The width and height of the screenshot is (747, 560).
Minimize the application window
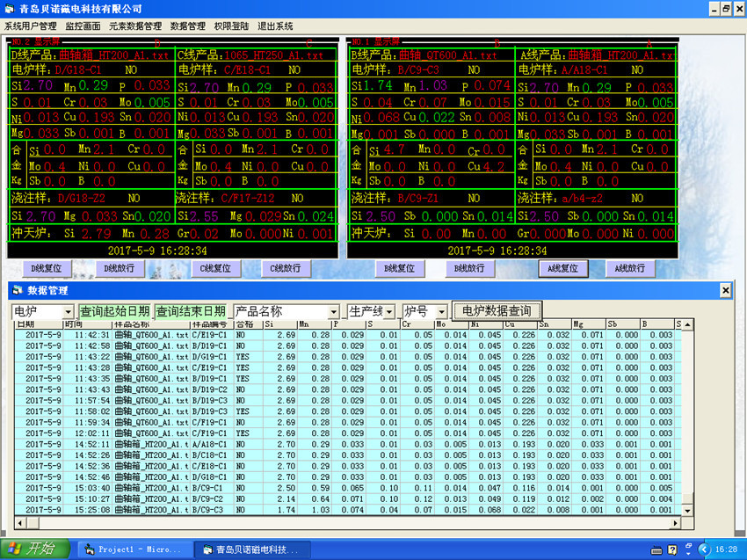pyautogui.click(x=714, y=9)
